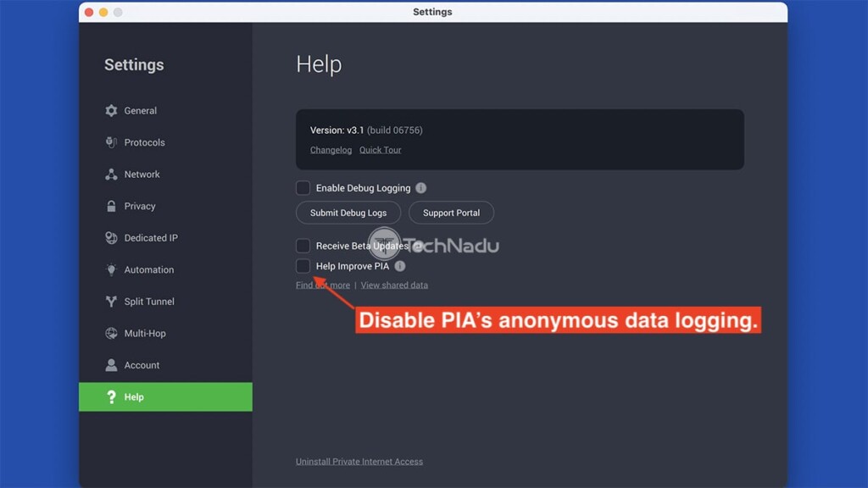Switch to the Protocols tab label
Screen dimensions: 868x488
tap(144, 142)
